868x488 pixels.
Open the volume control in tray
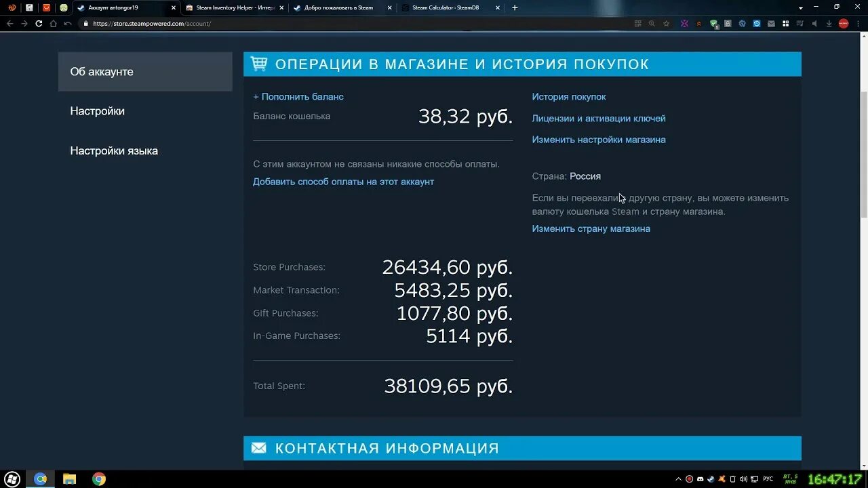pos(743,479)
